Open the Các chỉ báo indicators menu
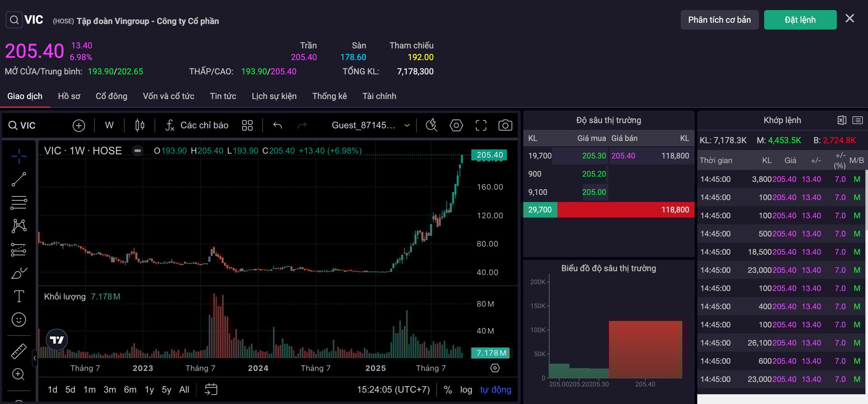This screenshot has width=868, height=404. point(197,125)
